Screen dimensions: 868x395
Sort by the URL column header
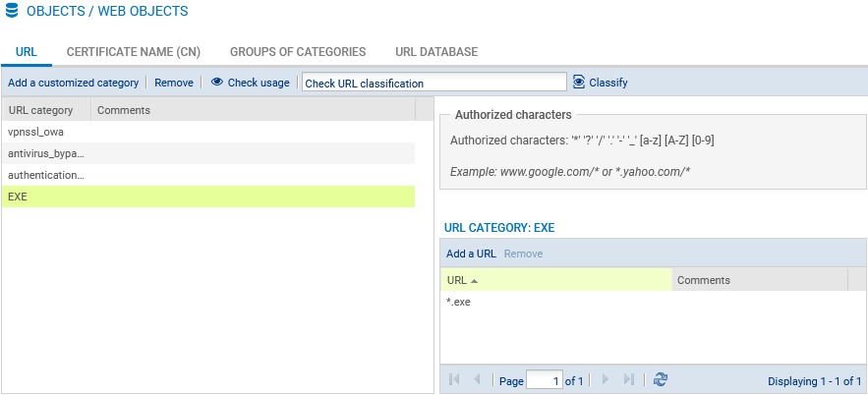(x=555, y=280)
